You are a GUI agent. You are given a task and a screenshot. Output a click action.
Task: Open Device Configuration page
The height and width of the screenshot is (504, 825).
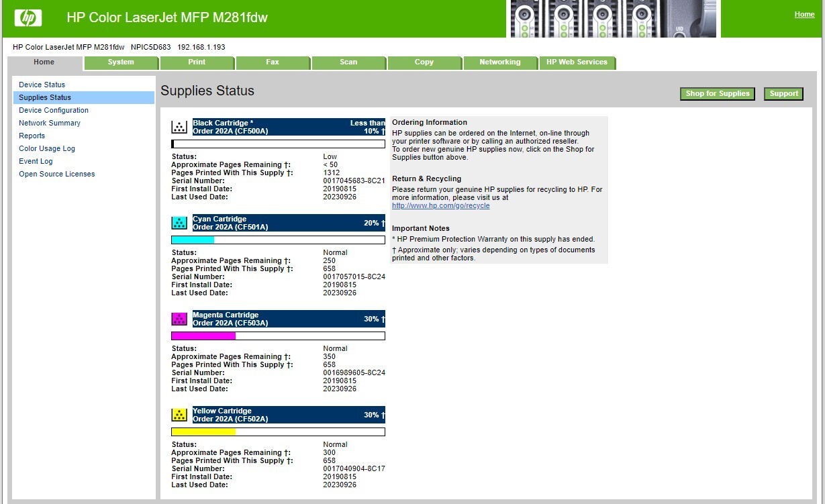point(54,111)
